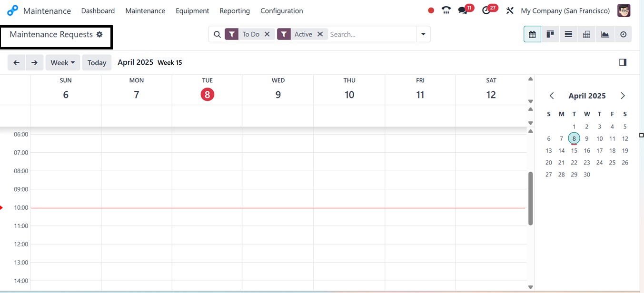Switch to the list view
Viewport: 644px width, 293px height.
(568, 34)
